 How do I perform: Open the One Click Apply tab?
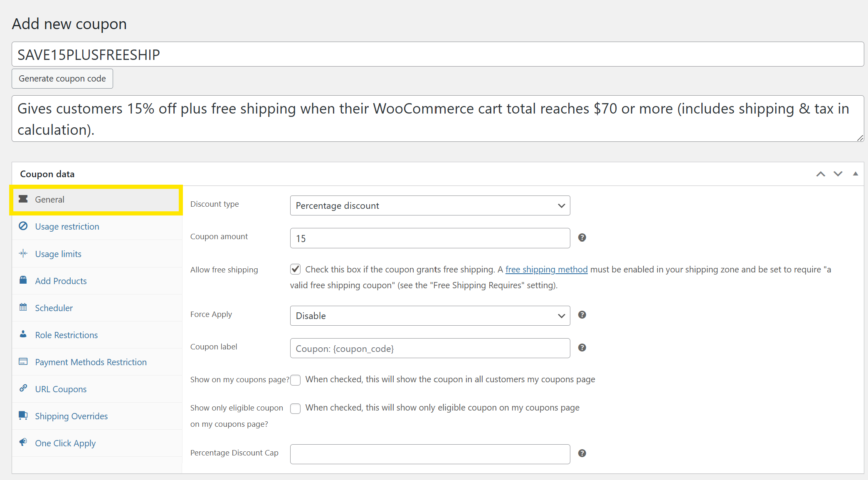97,443
